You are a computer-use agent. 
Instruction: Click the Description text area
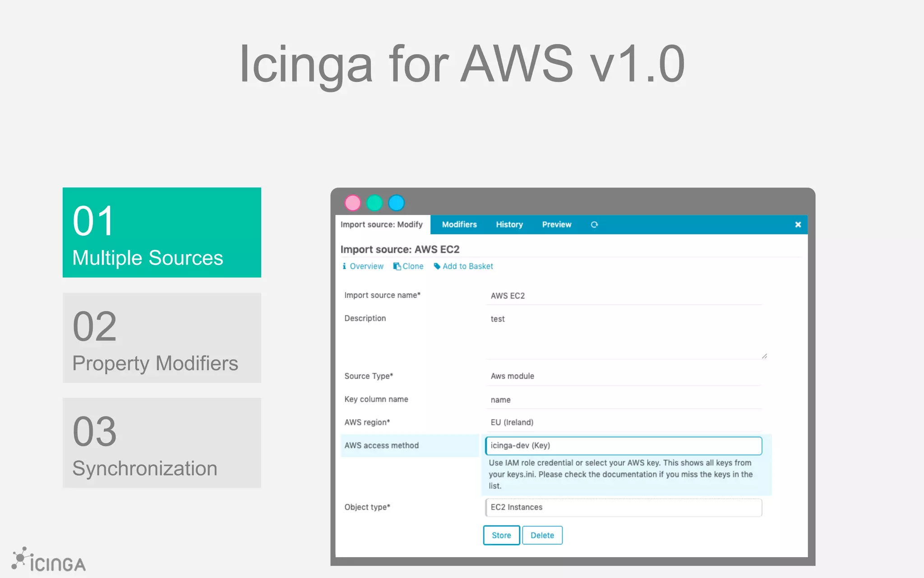626,334
